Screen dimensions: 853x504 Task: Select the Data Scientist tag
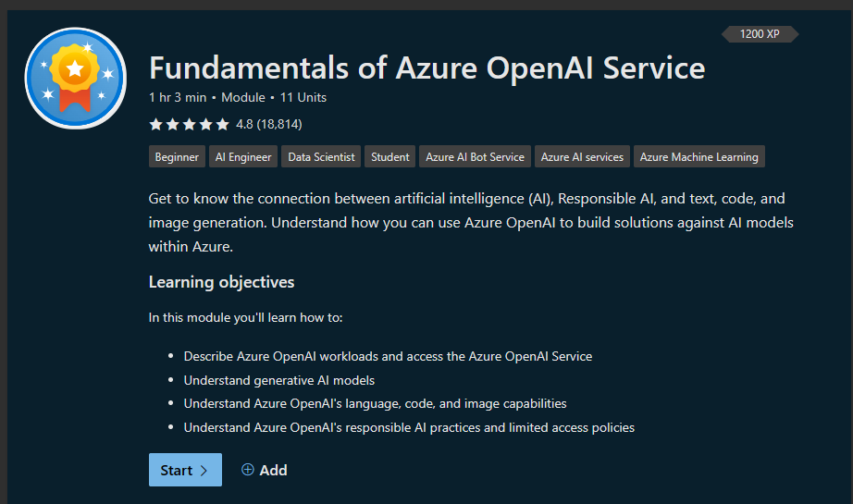point(321,156)
